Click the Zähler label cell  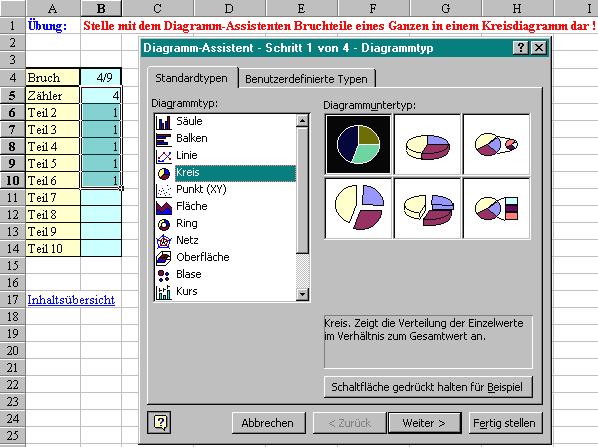tap(53, 95)
